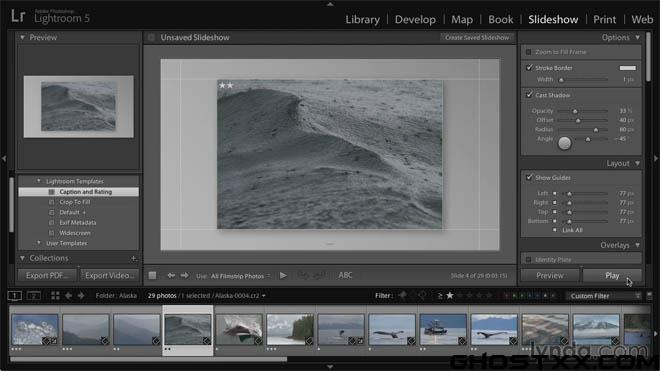660x371 pixels.
Task: Select the boat filmstrip thumbnail
Action: pyautogui.click(x=443, y=329)
